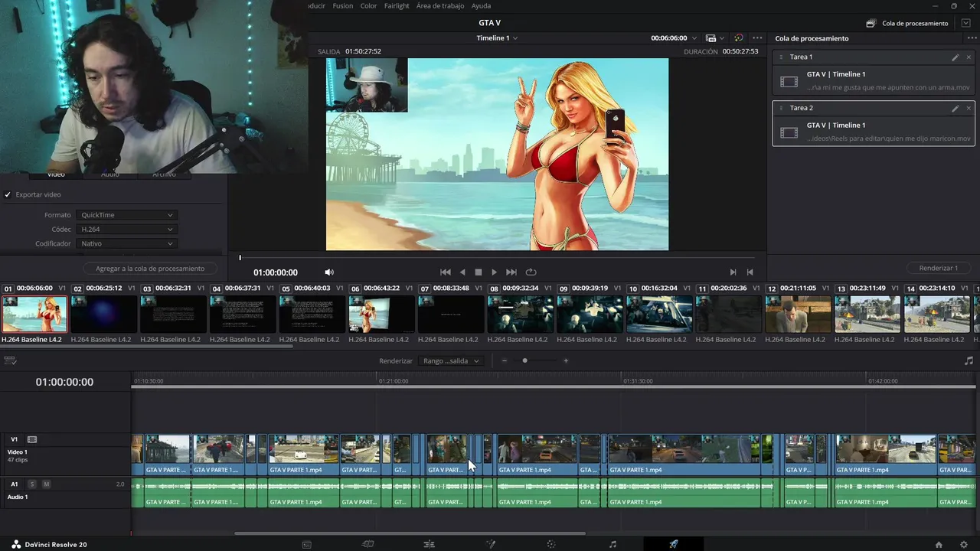Solo the A1 audio track

click(x=32, y=484)
